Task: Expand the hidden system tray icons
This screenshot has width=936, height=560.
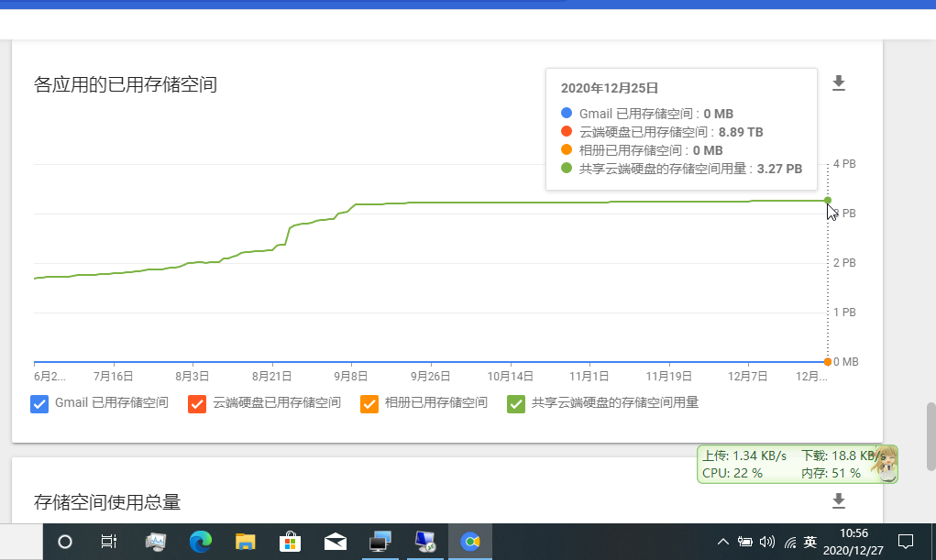Action: pyautogui.click(x=723, y=542)
